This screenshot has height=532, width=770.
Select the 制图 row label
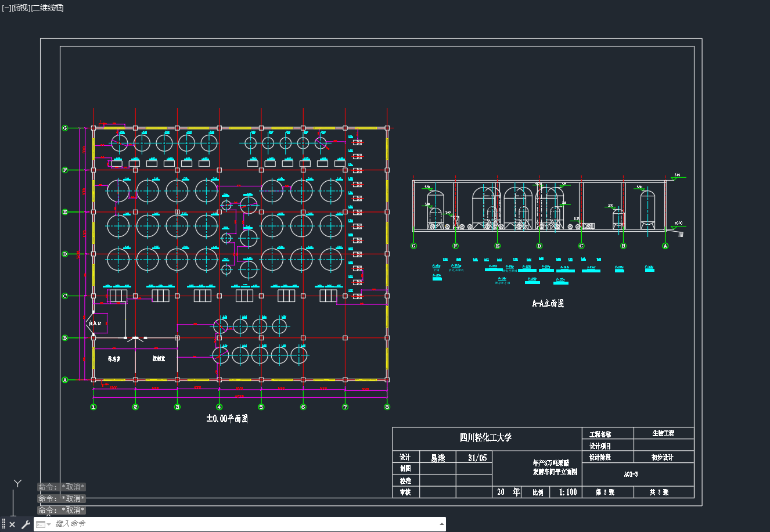point(405,469)
